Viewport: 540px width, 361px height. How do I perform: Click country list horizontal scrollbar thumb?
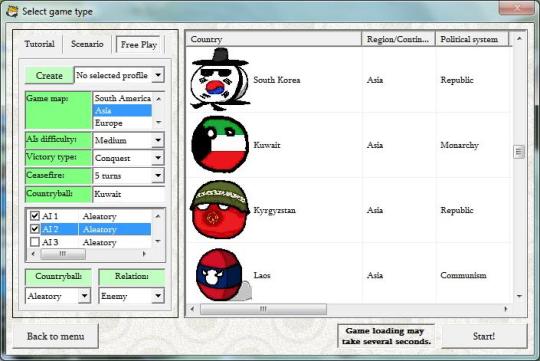coord(263,309)
